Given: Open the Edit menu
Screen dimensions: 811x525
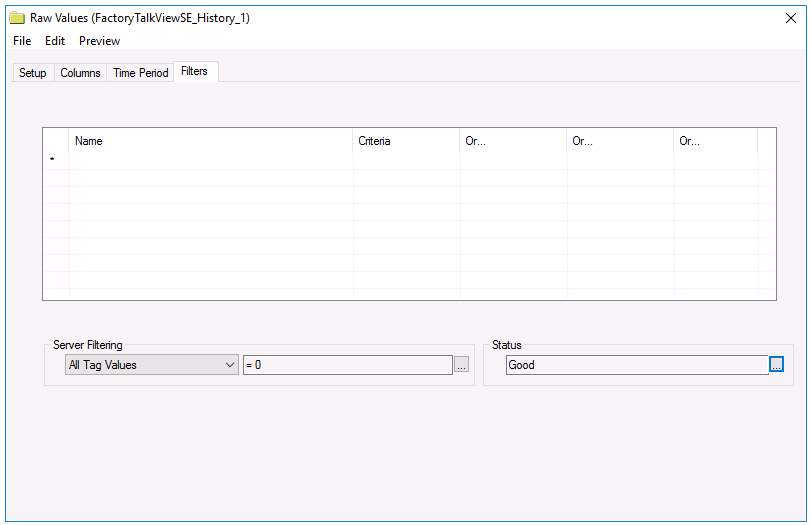Looking at the screenshot, I should click(x=55, y=41).
